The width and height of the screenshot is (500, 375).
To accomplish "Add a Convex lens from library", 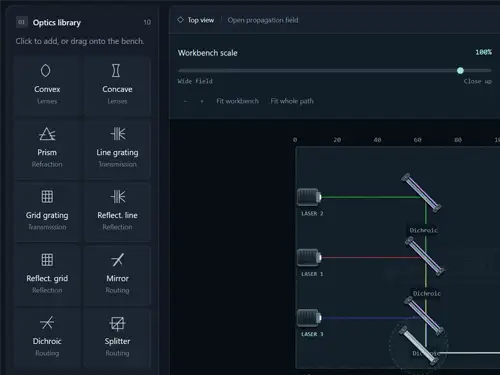I will click(x=47, y=86).
